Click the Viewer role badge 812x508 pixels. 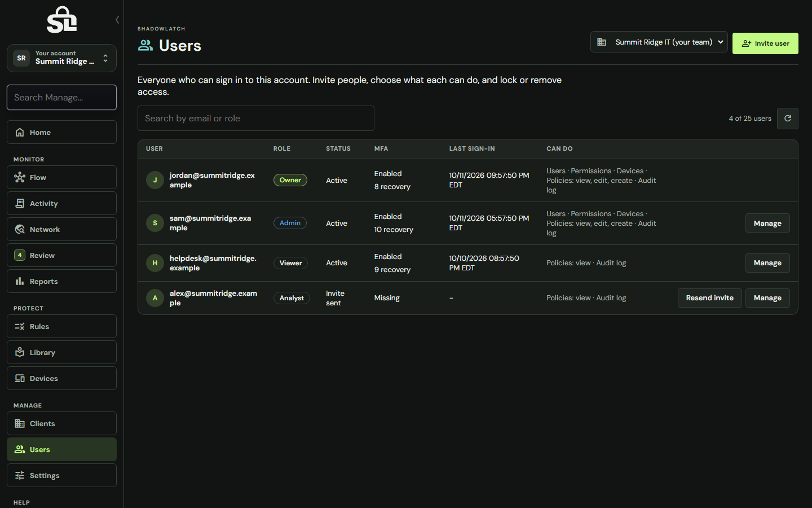tap(290, 263)
